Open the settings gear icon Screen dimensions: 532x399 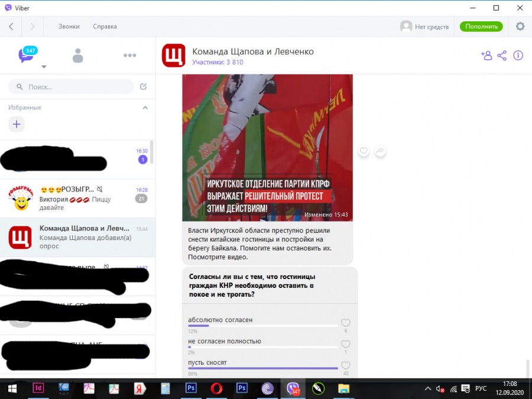(520, 27)
